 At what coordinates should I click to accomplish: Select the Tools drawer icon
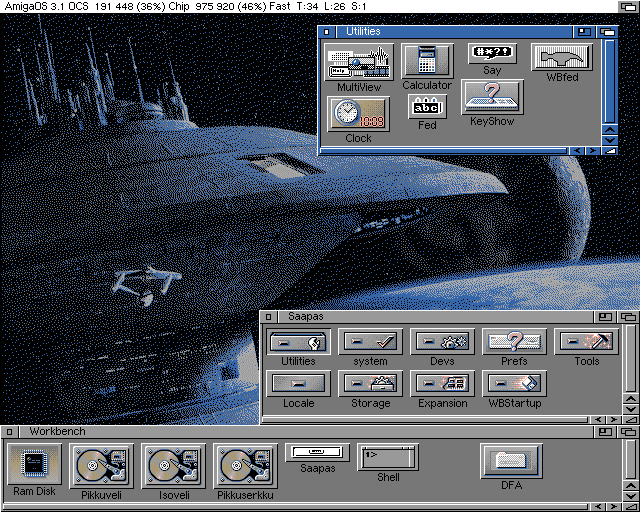[587, 341]
